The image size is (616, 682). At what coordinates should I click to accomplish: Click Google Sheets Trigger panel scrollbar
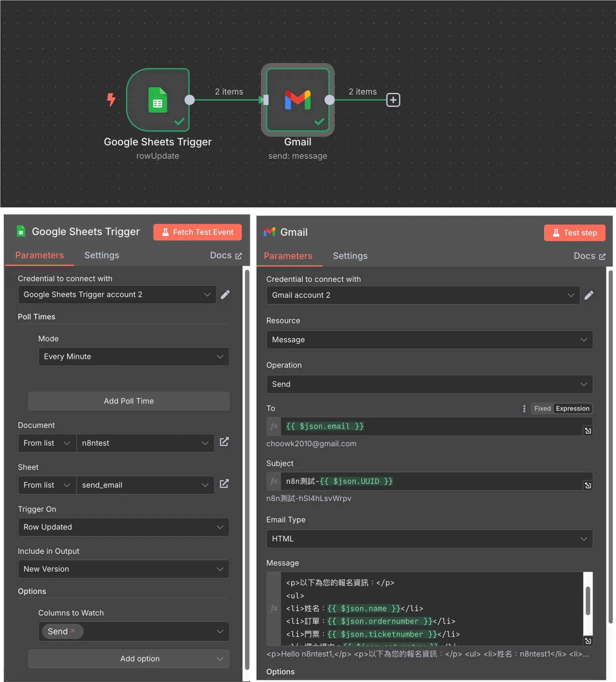coord(247,470)
